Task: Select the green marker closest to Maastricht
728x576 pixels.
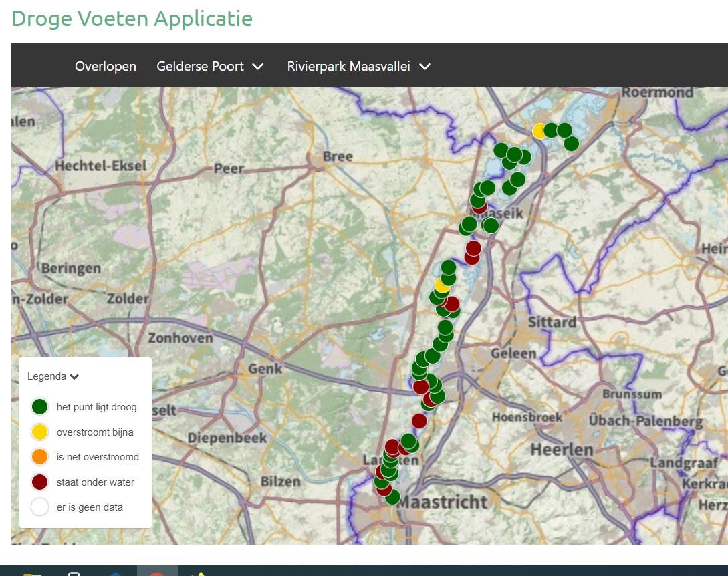Action: [x=392, y=497]
